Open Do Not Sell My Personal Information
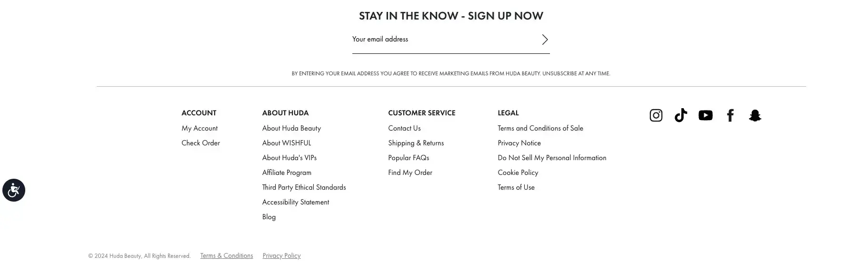 (x=552, y=158)
